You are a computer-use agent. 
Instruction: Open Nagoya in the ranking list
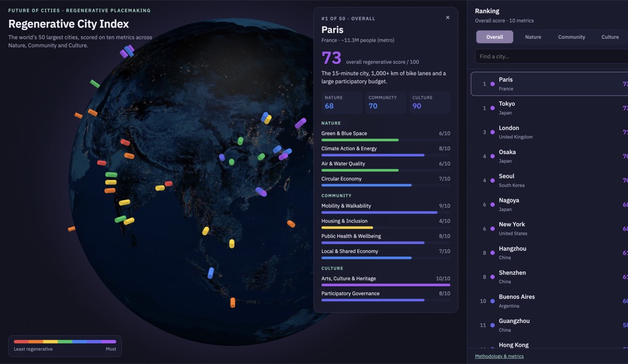[549, 204]
